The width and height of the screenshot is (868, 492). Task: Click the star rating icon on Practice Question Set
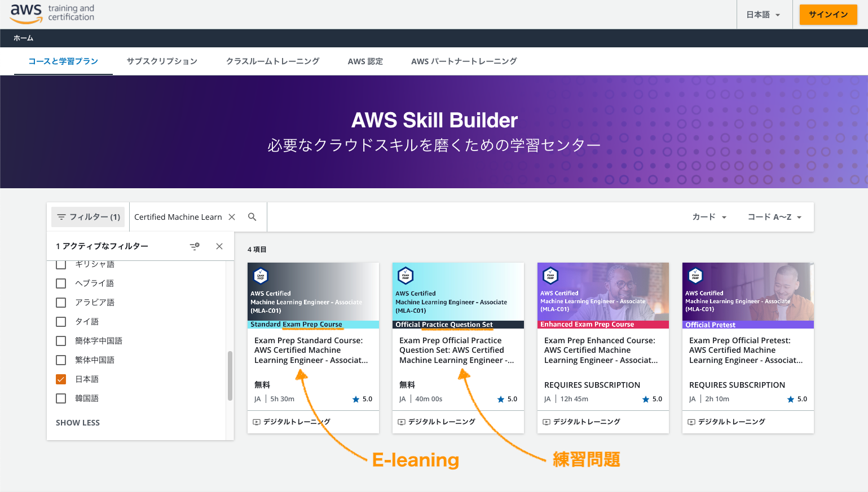pos(500,398)
